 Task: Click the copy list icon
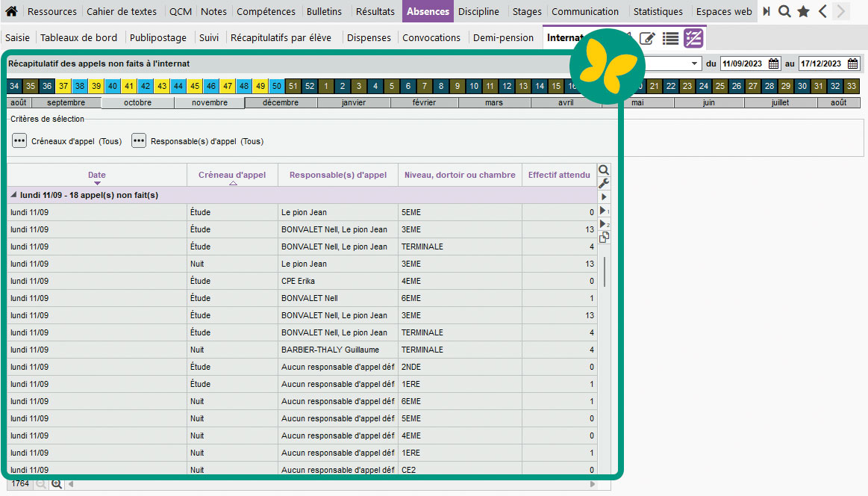(x=604, y=237)
